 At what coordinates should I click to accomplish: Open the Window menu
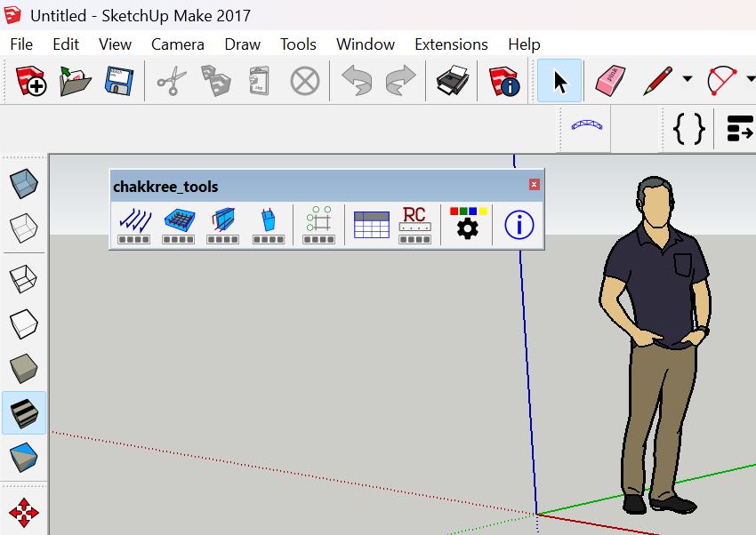(366, 44)
